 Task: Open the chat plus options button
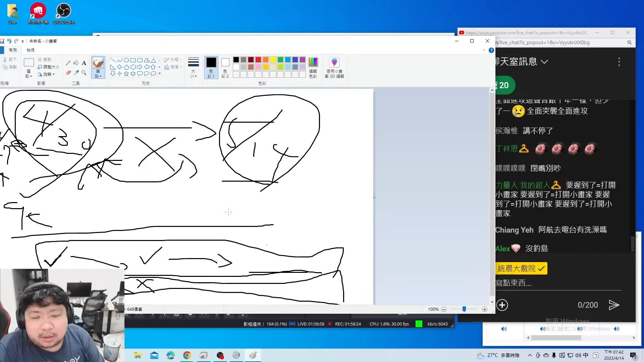point(502,305)
